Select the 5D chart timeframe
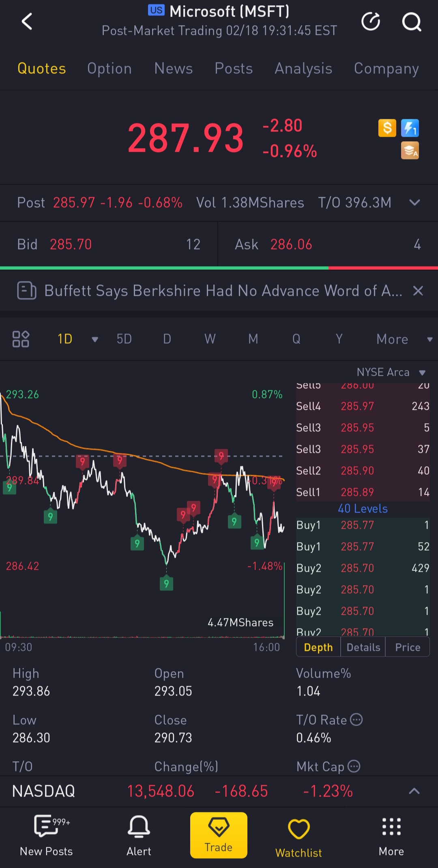 coord(124,339)
